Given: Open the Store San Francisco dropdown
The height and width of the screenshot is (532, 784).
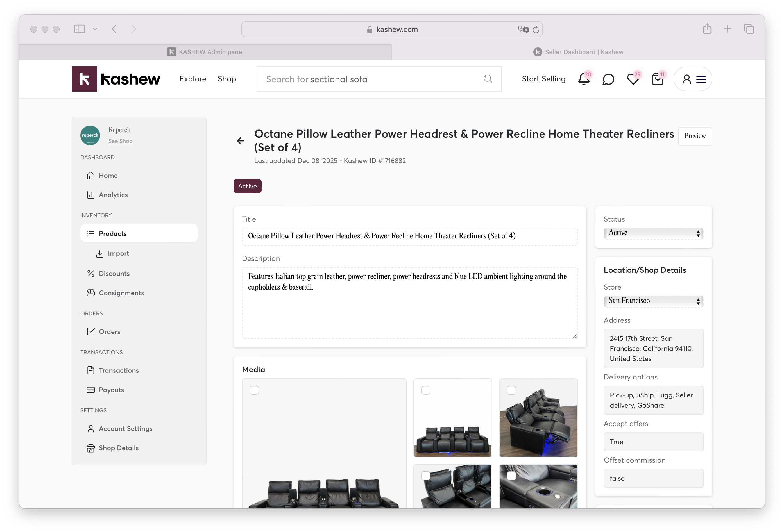Looking at the screenshot, I should [x=653, y=301].
